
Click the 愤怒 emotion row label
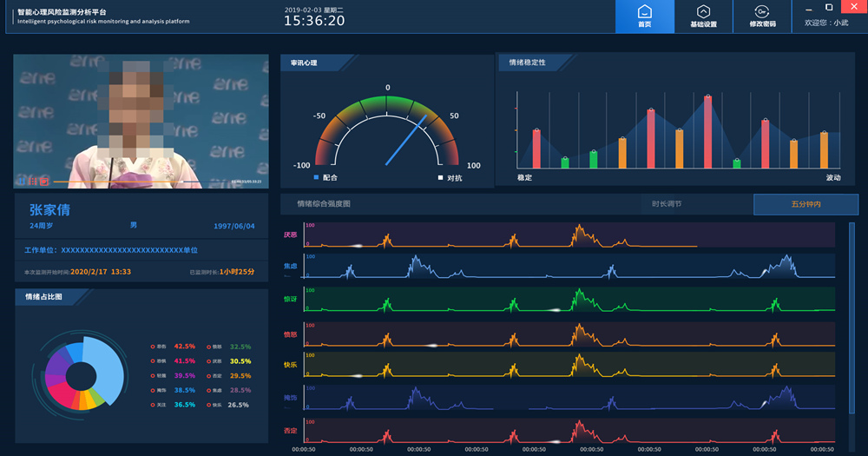(290, 334)
